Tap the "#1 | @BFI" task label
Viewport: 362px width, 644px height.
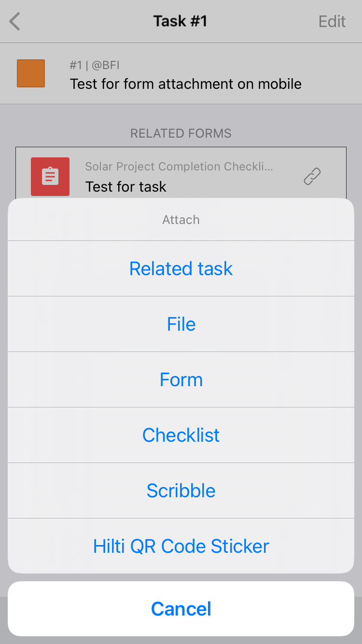(94, 65)
